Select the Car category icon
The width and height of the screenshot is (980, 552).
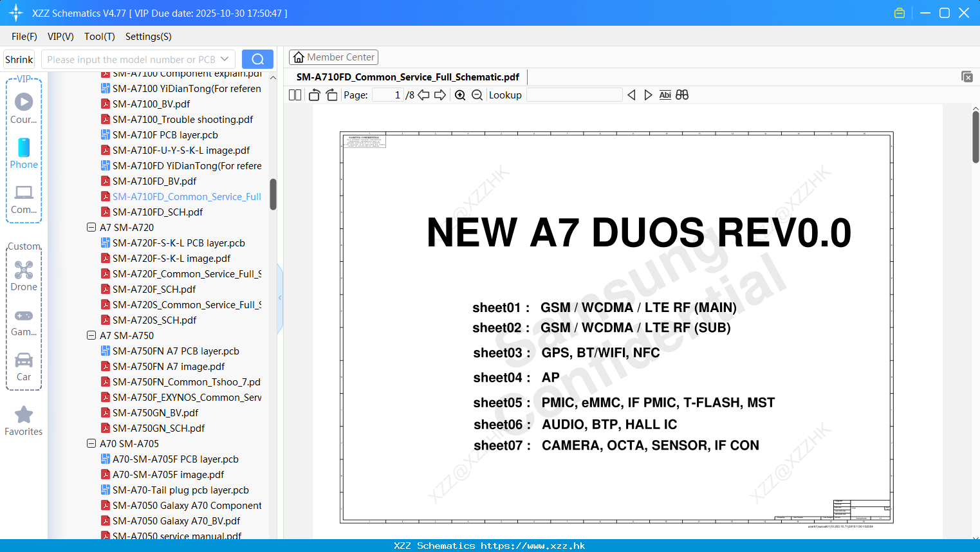point(24,367)
